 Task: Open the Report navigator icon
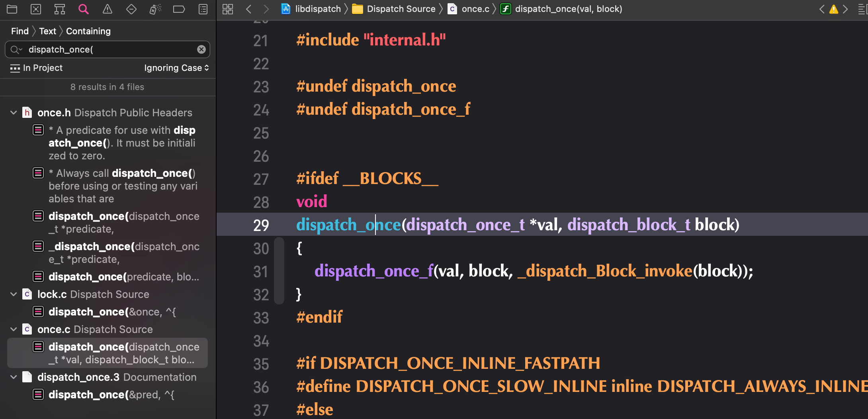[x=203, y=9]
